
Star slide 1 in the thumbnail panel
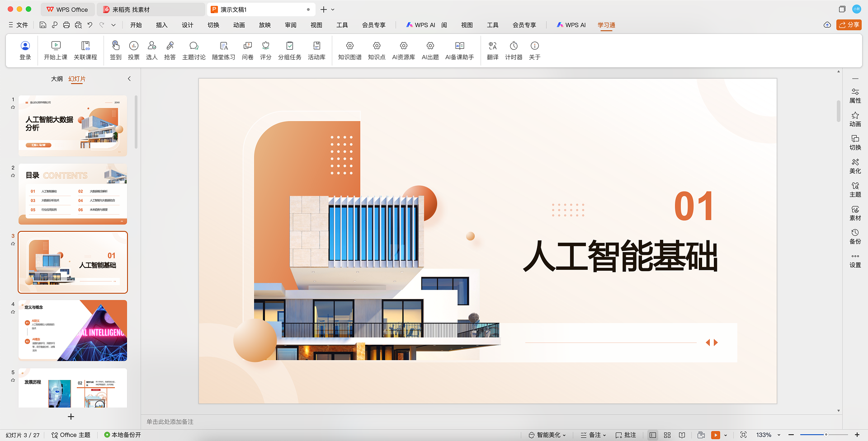click(x=13, y=107)
